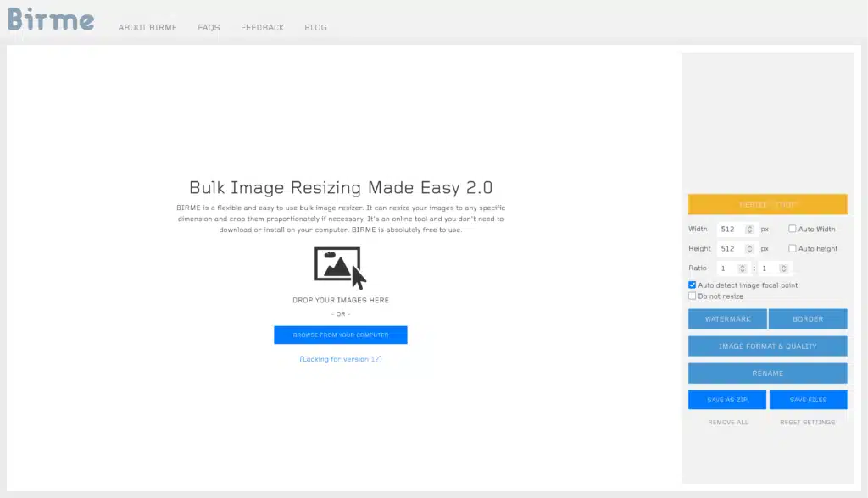868x498 pixels.
Task: Click the Height stepper arrows
Action: [x=749, y=248]
